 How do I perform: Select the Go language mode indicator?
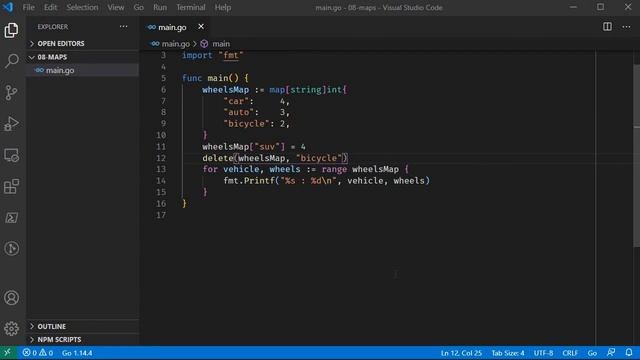(x=592, y=353)
